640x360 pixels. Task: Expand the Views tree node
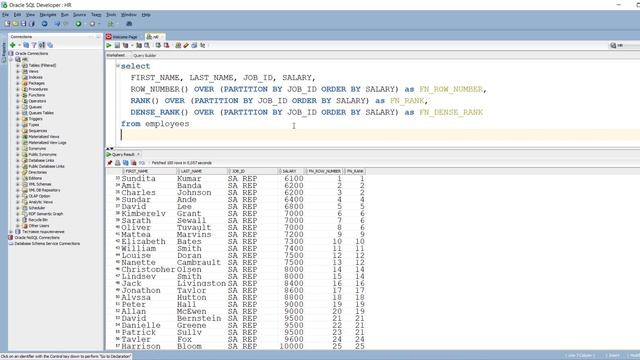coord(18,71)
